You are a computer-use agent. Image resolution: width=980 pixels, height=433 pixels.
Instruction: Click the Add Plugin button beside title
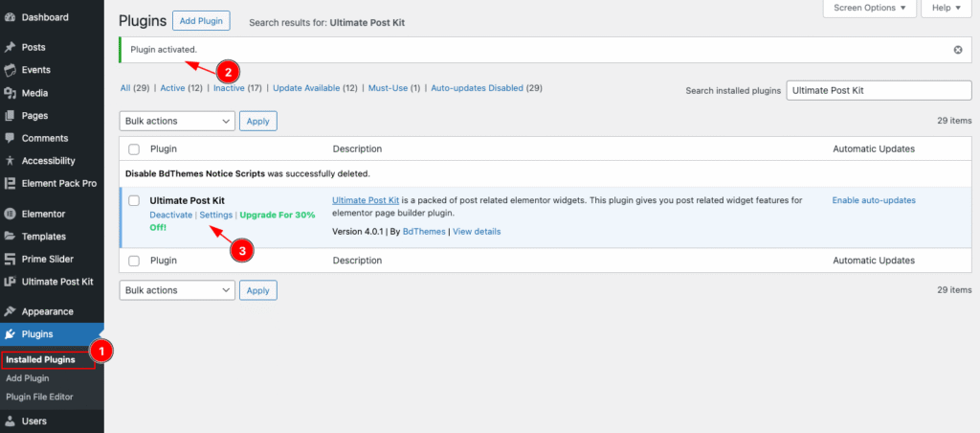(x=201, y=20)
